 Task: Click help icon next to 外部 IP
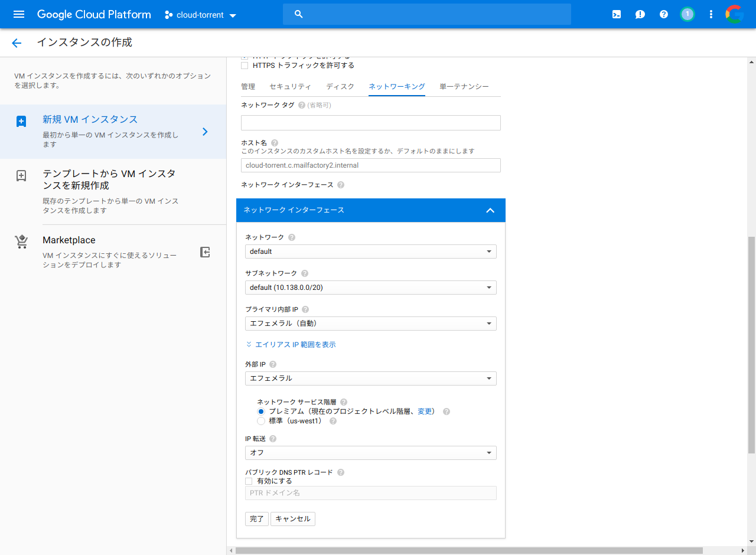273,364
